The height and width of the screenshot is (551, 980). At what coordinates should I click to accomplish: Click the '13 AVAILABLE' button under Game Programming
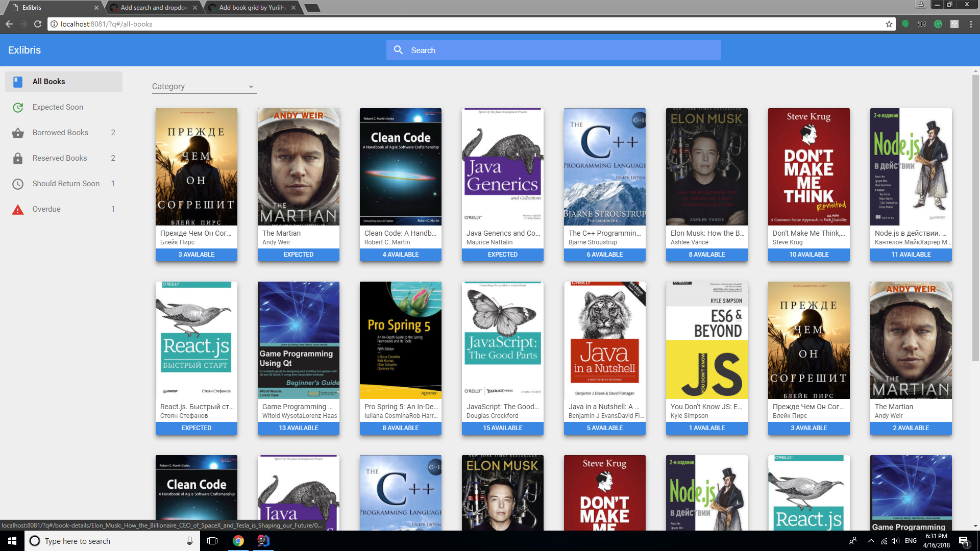(299, 428)
